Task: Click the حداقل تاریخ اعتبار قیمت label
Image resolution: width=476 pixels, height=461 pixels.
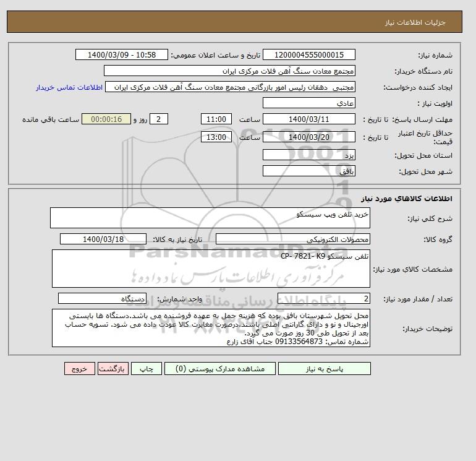Action: coord(425,137)
